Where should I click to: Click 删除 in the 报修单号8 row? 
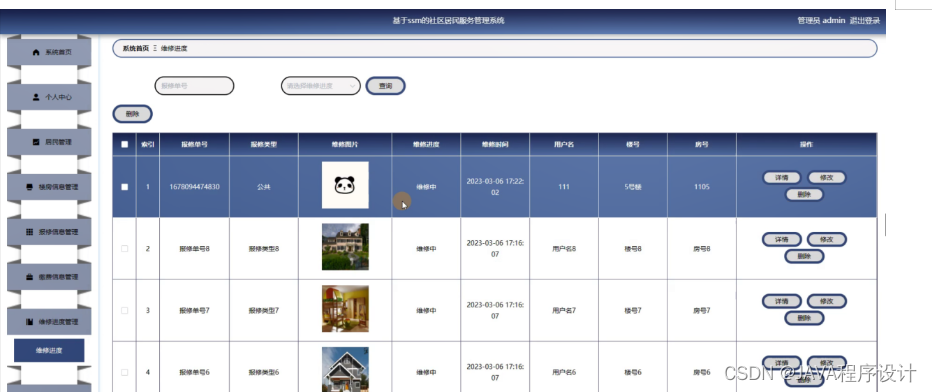click(804, 256)
